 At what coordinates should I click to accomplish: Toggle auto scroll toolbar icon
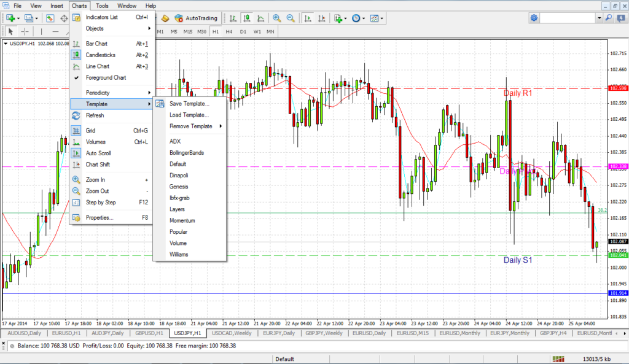[308, 18]
